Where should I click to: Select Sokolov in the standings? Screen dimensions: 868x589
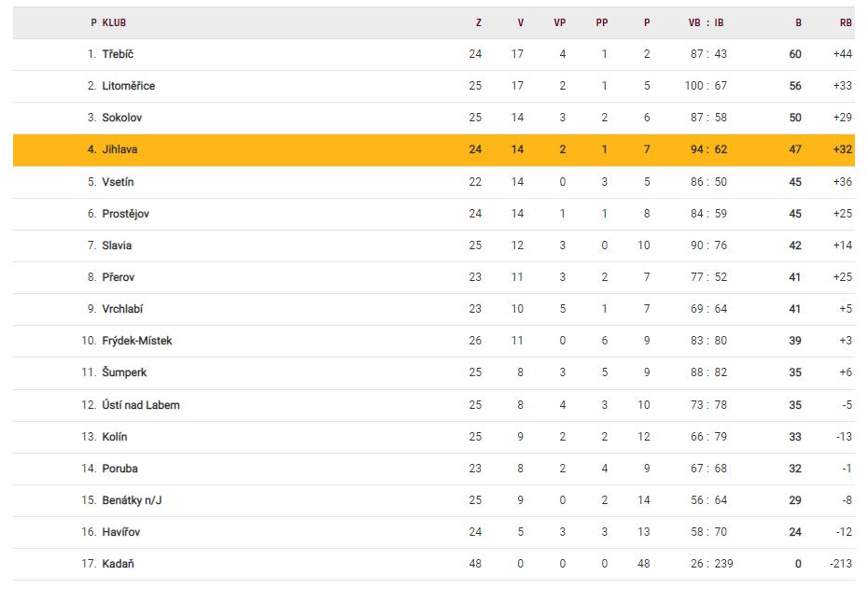(122, 118)
